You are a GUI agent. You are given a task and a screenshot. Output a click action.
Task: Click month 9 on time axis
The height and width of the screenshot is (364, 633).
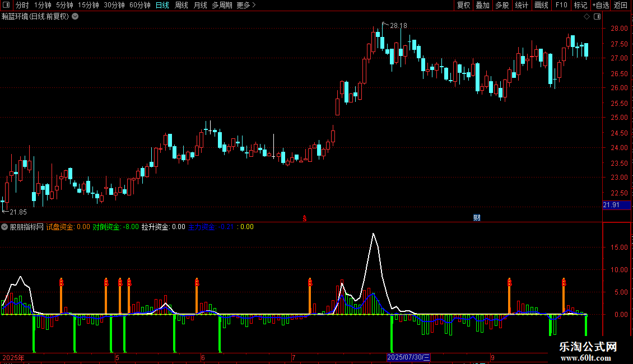pyautogui.click(x=492, y=357)
